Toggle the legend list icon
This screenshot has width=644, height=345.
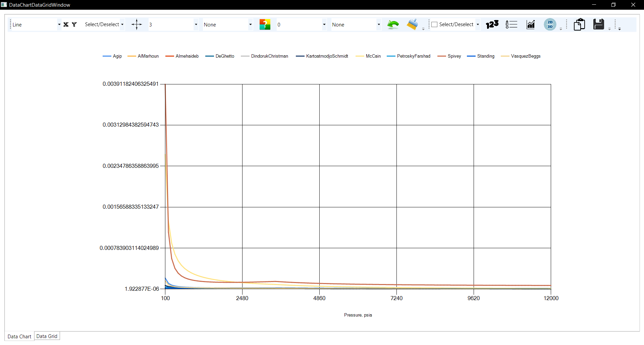pyautogui.click(x=511, y=24)
